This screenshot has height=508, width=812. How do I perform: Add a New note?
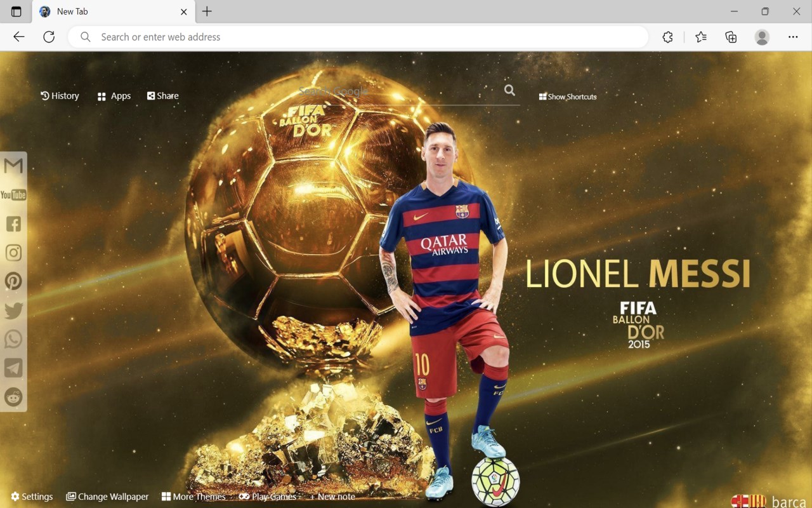332,497
